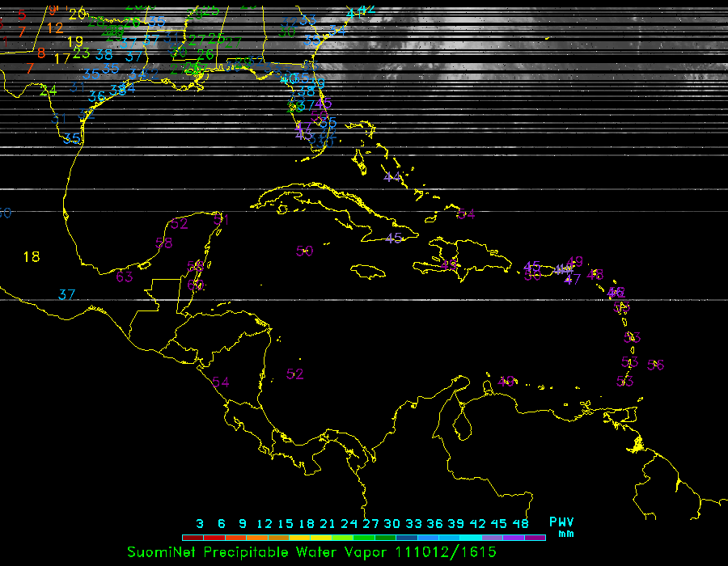Select the 45 reading over eastern Cuba
728x566 pixels.
pyautogui.click(x=394, y=238)
